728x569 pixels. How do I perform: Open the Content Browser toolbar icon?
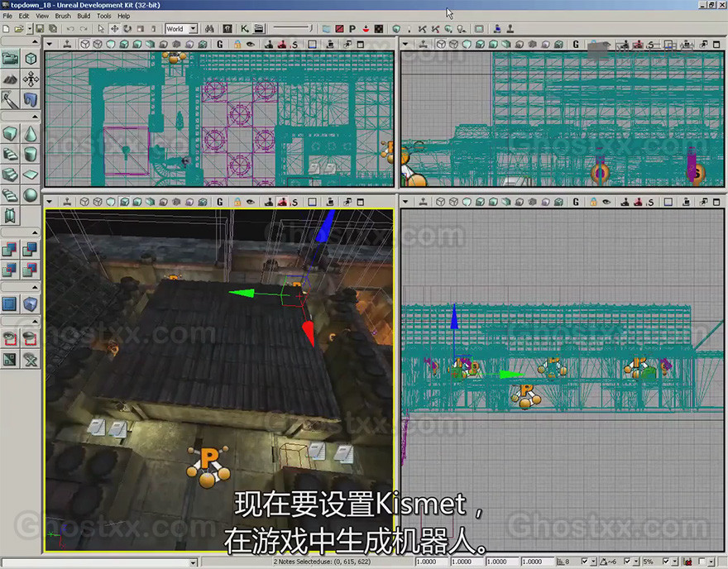(227, 29)
